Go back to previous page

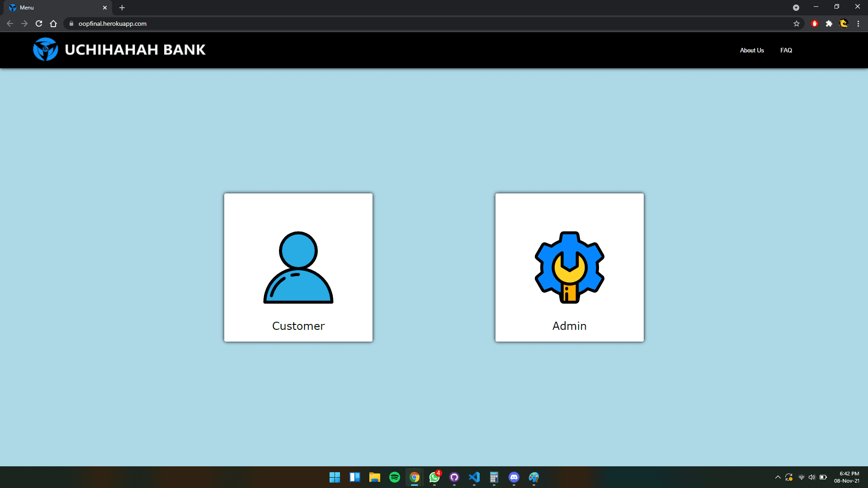point(10,23)
